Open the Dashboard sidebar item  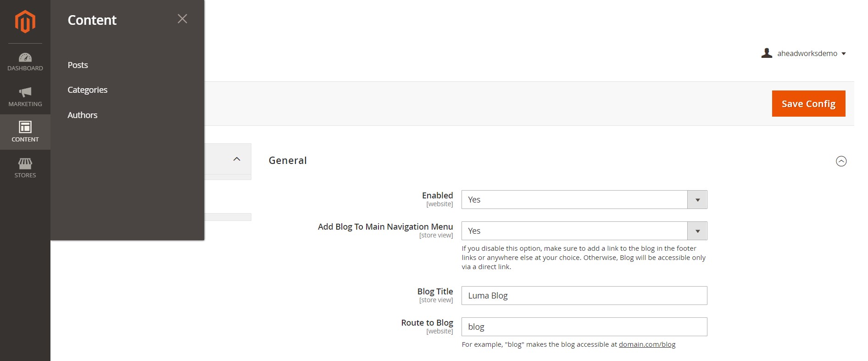pyautogui.click(x=25, y=62)
